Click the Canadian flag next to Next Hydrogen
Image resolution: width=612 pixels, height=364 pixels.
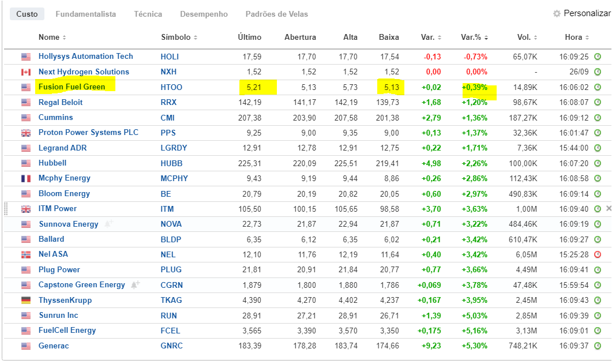point(26,72)
